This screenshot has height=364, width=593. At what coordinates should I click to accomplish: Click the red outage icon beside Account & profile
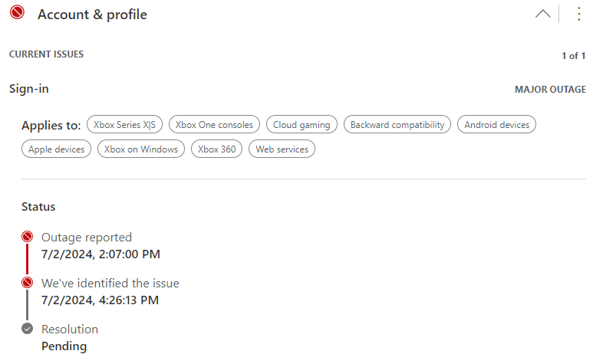[x=17, y=13]
